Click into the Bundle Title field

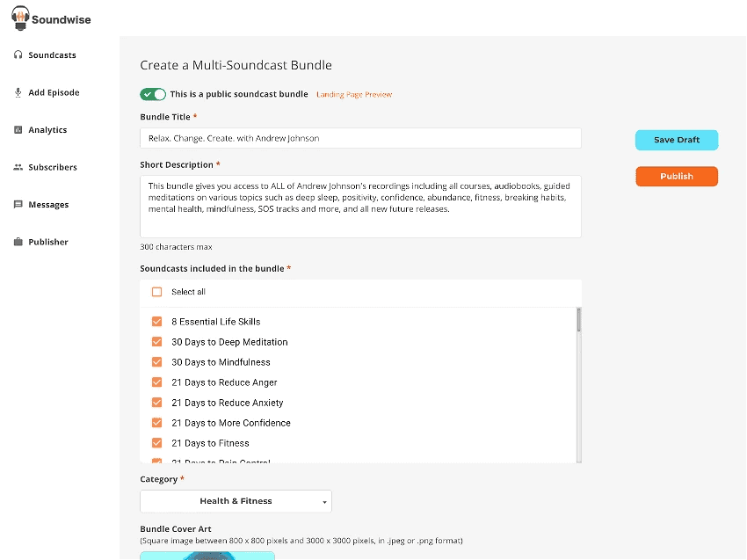click(x=360, y=138)
